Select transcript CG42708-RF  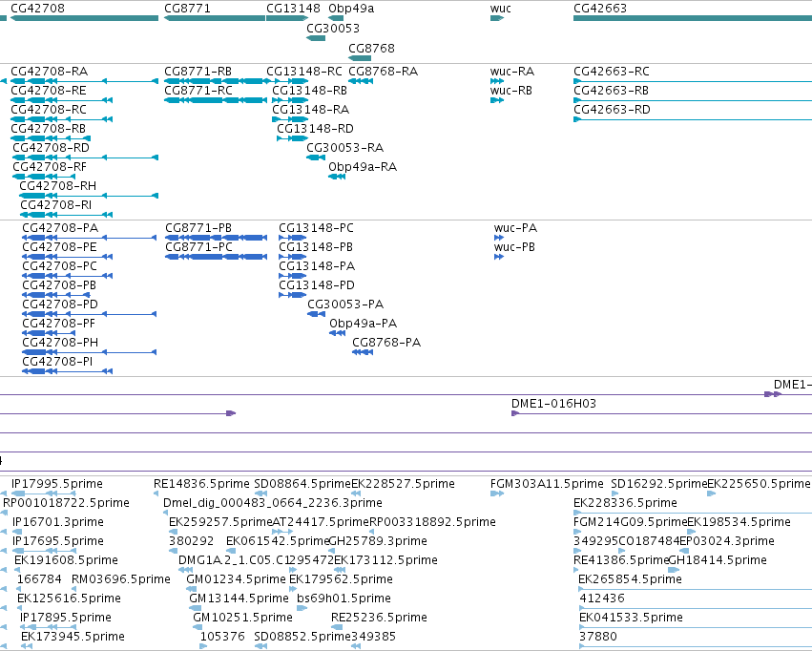coord(50,167)
